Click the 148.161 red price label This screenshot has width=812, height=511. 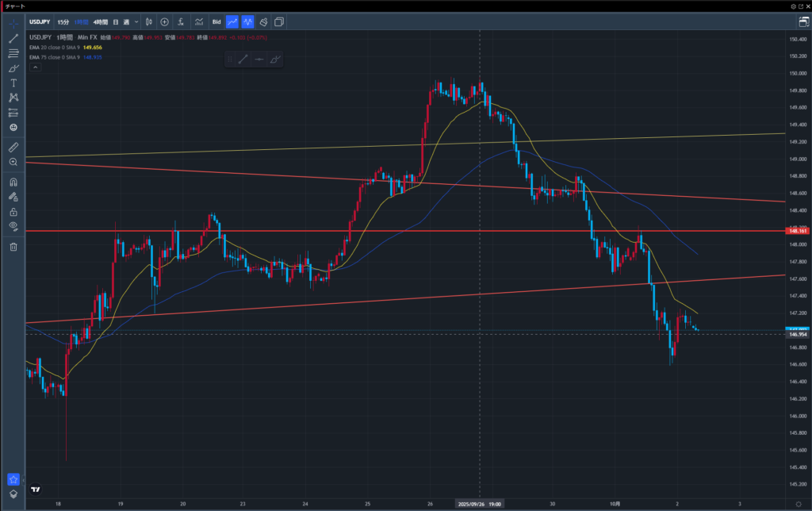(x=795, y=231)
